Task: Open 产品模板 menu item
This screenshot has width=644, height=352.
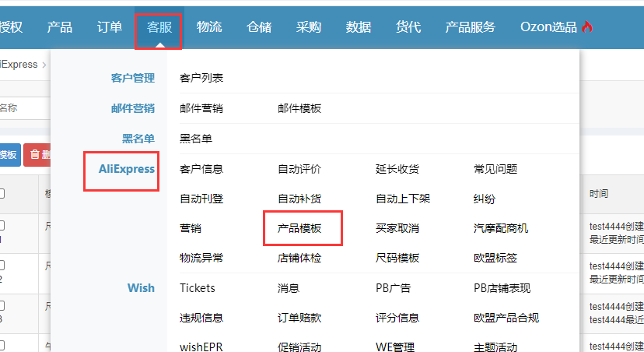Action: (299, 228)
